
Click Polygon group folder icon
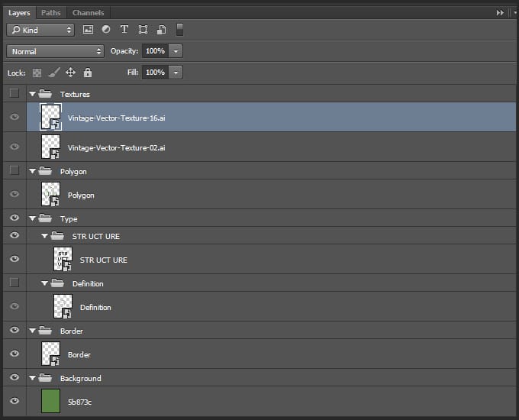coord(45,171)
